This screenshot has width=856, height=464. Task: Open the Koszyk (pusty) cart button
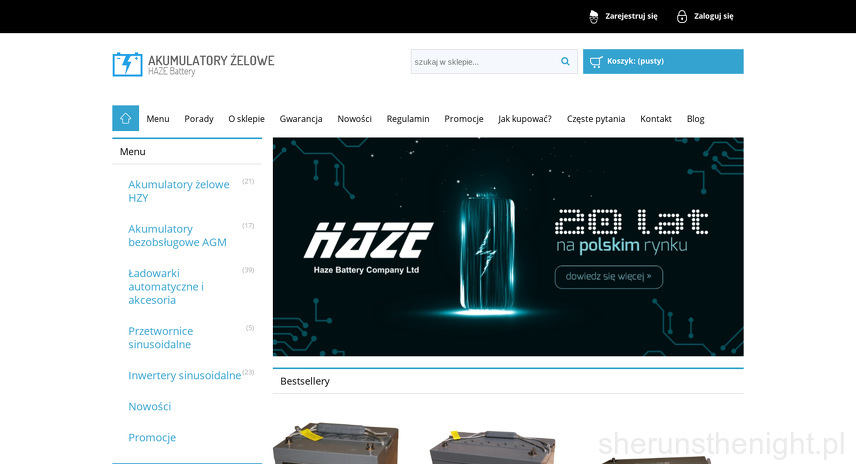(x=663, y=62)
